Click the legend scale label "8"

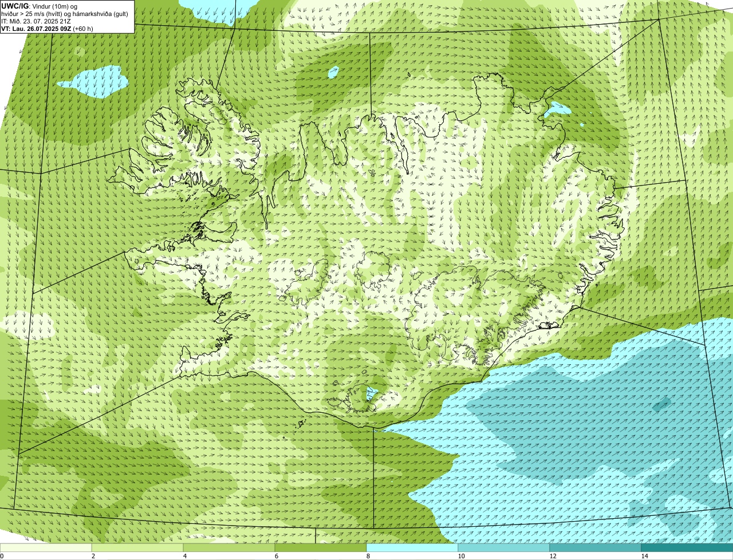pyautogui.click(x=368, y=556)
